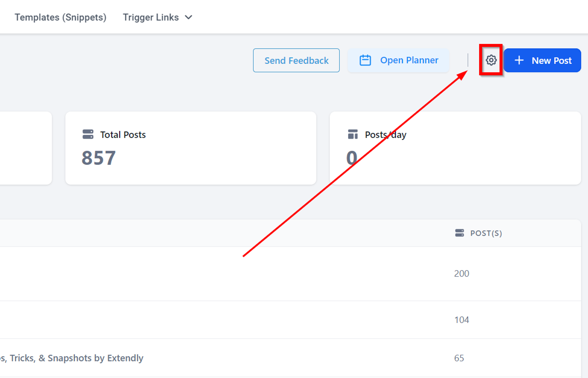Switch to Templates (Snippets) tab
The image size is (588, 378).
pos(61,17)
